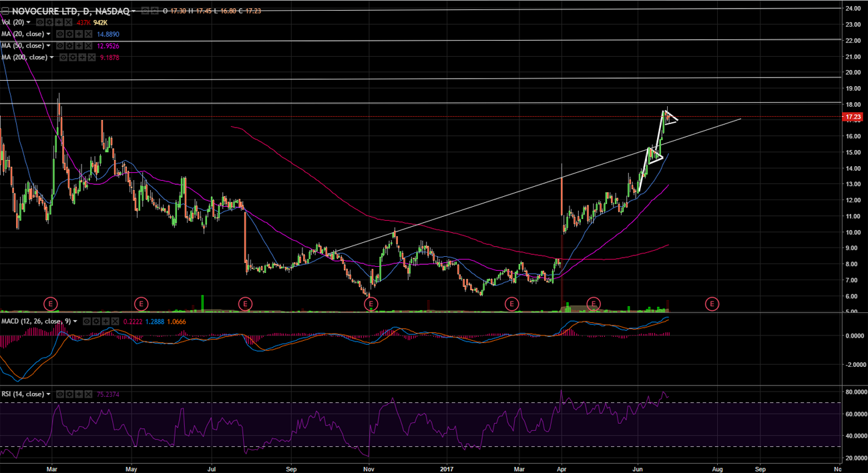Click RSI (14, close) label
Image resolution: width=868 pixels, height=473 pixels.
tap(23, 394)
